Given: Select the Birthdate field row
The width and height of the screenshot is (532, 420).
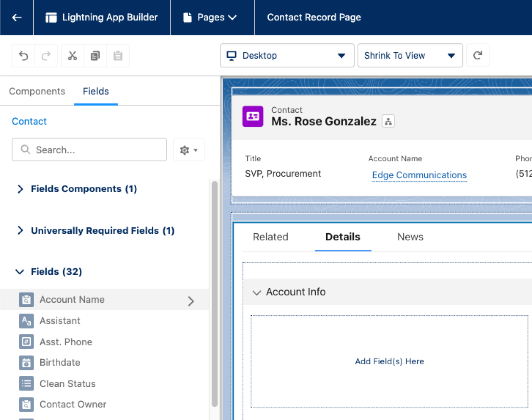Looking at the screenshot, I should click(x=104, y=363).
